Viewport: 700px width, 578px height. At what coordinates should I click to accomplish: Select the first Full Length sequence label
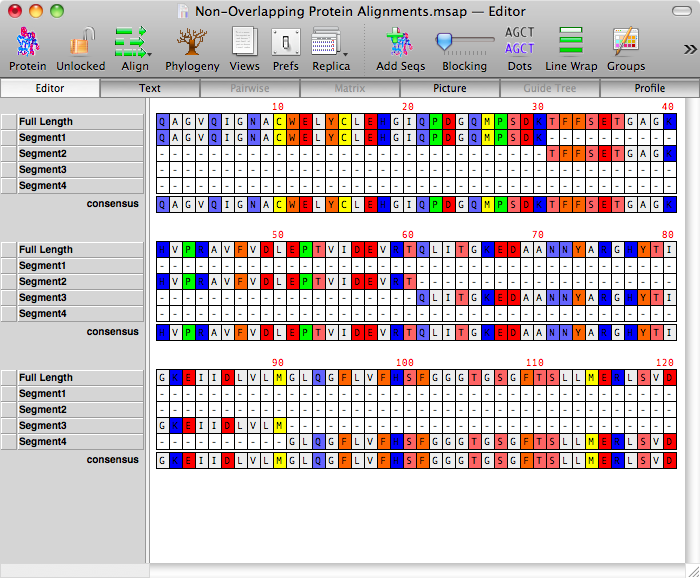coord(74,122)
